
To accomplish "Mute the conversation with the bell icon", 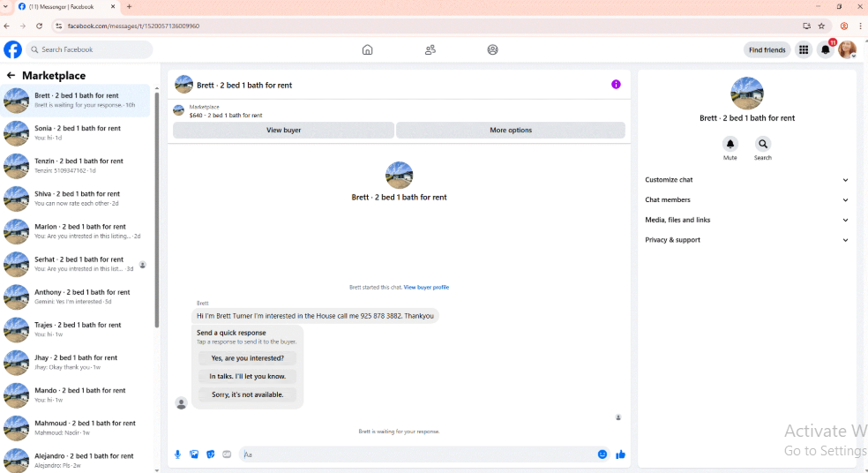I will (730, 144).
